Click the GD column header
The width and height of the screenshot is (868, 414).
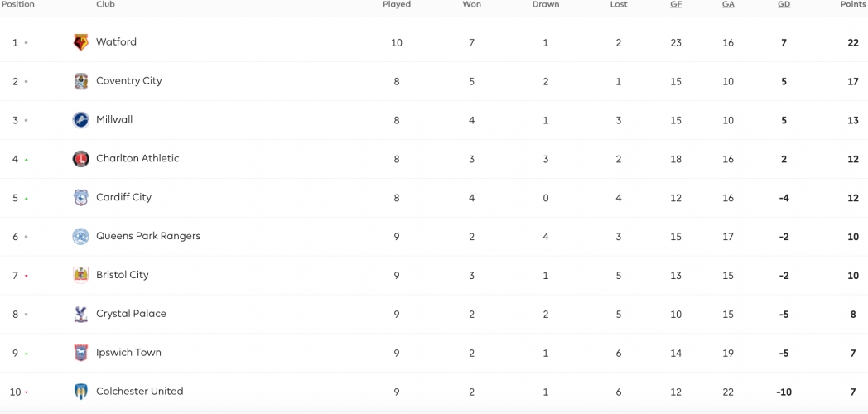coord(784,4)
